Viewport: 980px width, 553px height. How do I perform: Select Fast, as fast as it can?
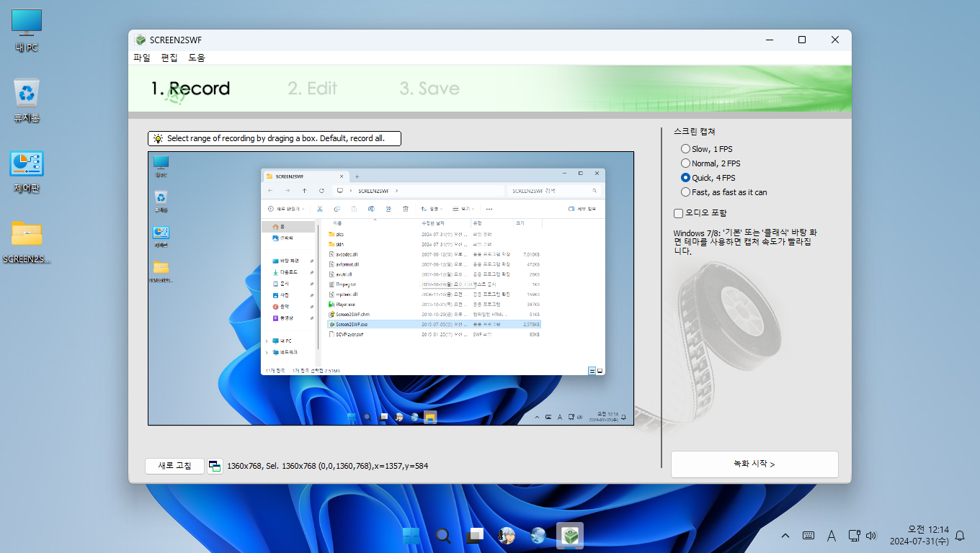click(x=723, y=192)
